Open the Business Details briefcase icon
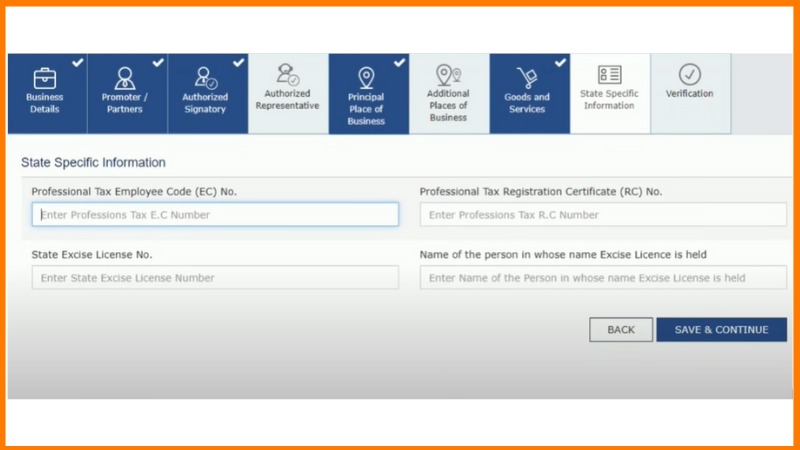The image size is (800, 450). click(45, 78)
